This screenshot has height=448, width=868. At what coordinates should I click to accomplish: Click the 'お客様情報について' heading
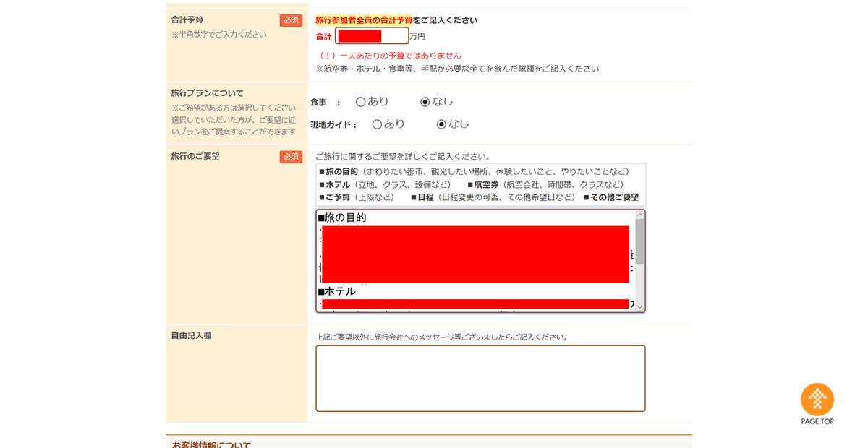211,444
